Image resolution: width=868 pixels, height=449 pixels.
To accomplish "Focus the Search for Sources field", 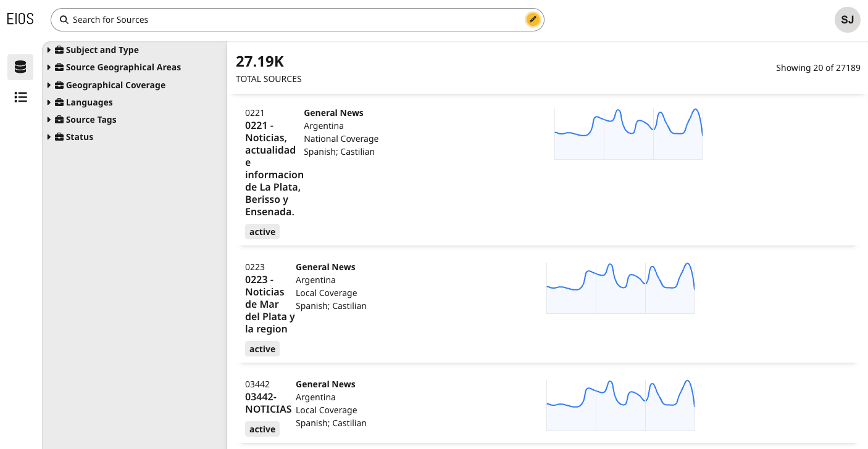I will point(296,20).
